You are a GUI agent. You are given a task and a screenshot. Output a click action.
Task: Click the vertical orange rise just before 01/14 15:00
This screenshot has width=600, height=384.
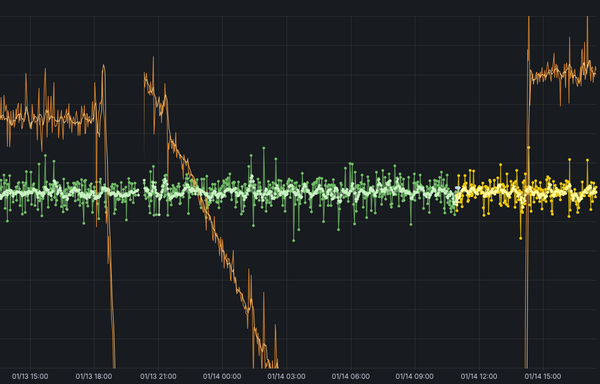coord(528,191)
